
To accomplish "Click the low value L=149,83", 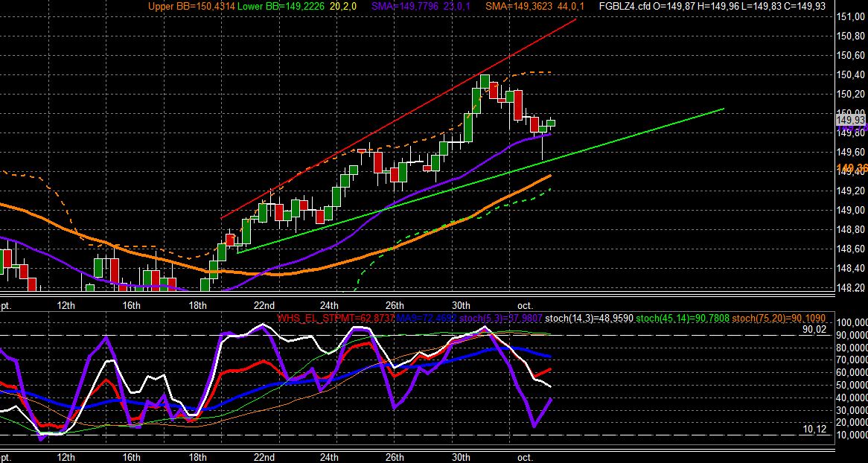I will (762, 6).
